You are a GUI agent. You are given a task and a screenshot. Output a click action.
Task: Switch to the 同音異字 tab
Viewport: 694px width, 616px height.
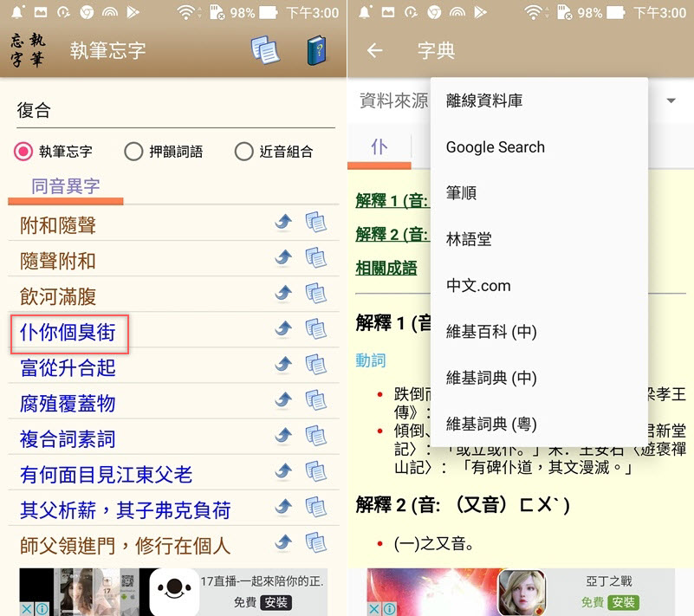pyautogui.click(x=66, y=186)
